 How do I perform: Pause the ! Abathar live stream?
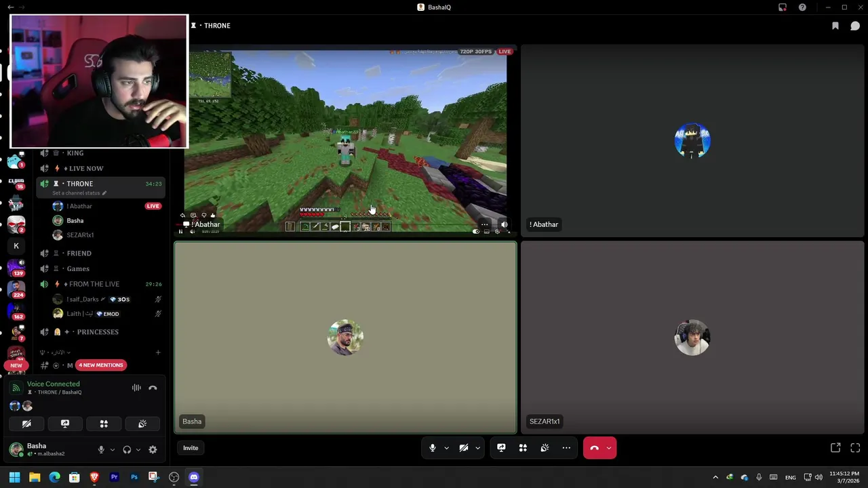[x=180, y=232]
